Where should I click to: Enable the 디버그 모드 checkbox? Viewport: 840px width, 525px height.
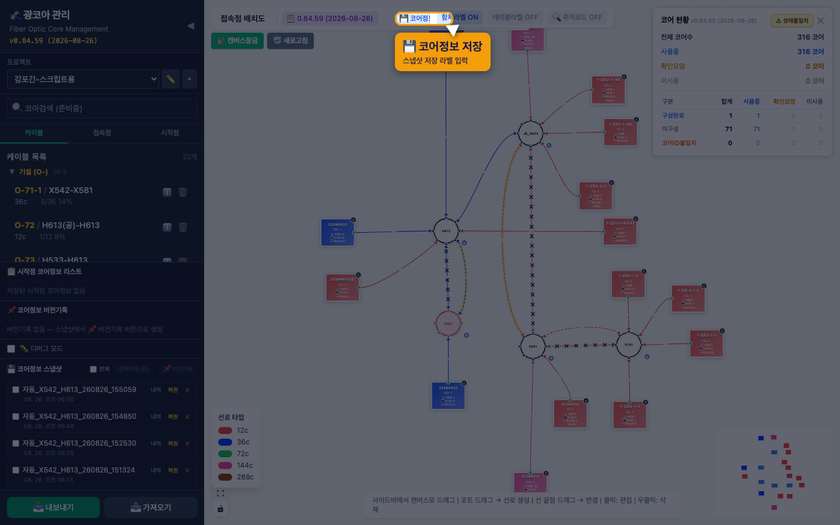click(x=11, y=349)
